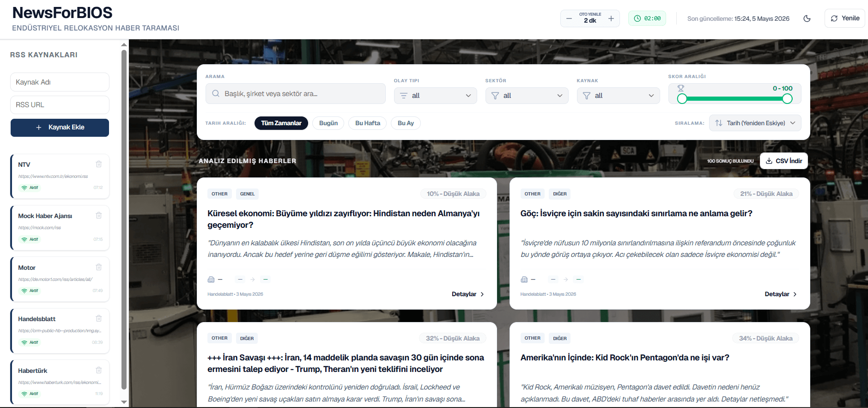This screenshot has height=408, width=868.
Task: Open Detaylar for the İsviçre news card
Action: pyautogui.click(x=781, y=294)
